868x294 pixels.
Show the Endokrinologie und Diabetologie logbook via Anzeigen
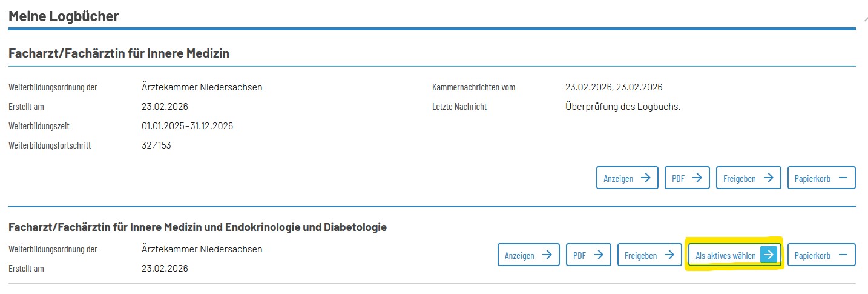[x=528, y=255]
